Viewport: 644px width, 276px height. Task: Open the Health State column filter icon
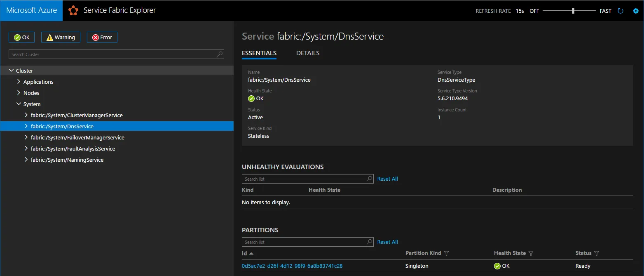[x=531, y=253]
